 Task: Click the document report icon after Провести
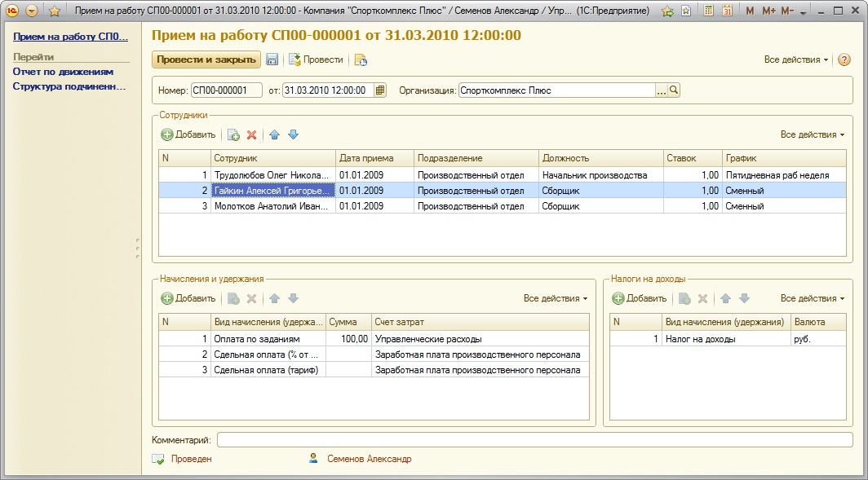click(x=361, y=59)
